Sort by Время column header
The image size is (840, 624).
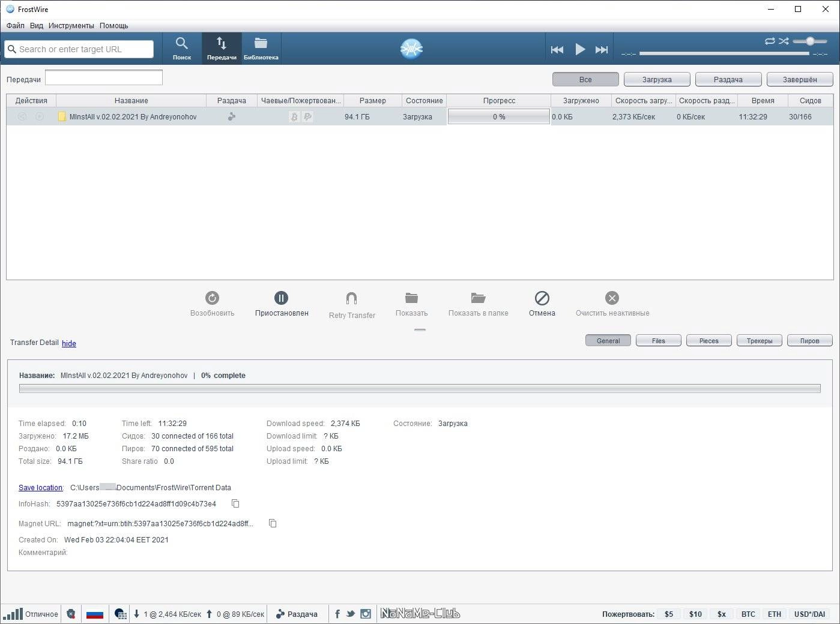[x=763, y=100]
